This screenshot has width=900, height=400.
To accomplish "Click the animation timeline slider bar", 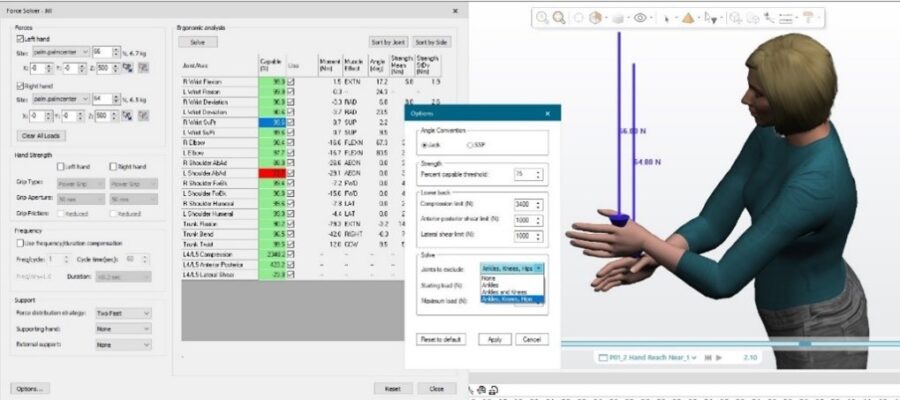I will tap(700, 344).
